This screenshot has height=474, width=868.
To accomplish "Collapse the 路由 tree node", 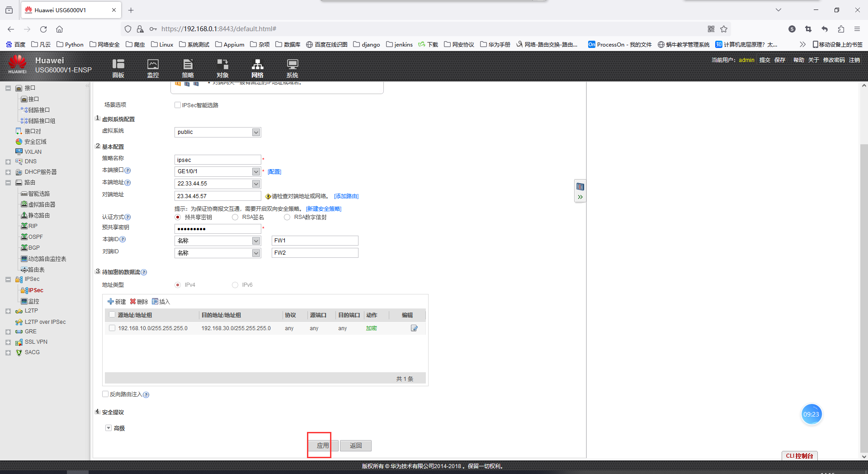I will (x=8, y=183).
